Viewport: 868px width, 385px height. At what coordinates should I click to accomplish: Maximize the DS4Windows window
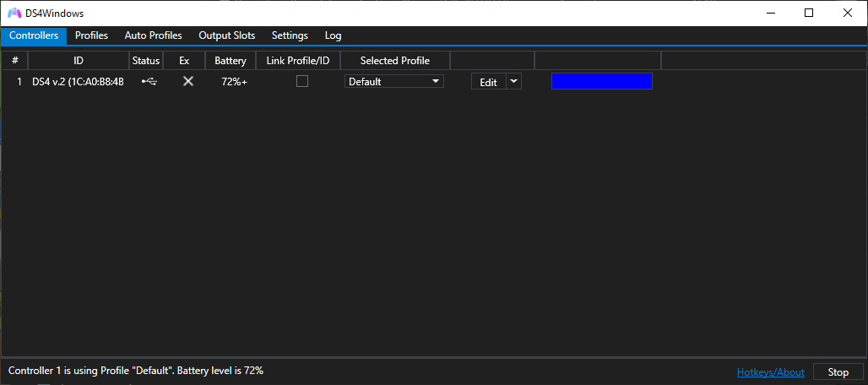(x=809, y=14)
